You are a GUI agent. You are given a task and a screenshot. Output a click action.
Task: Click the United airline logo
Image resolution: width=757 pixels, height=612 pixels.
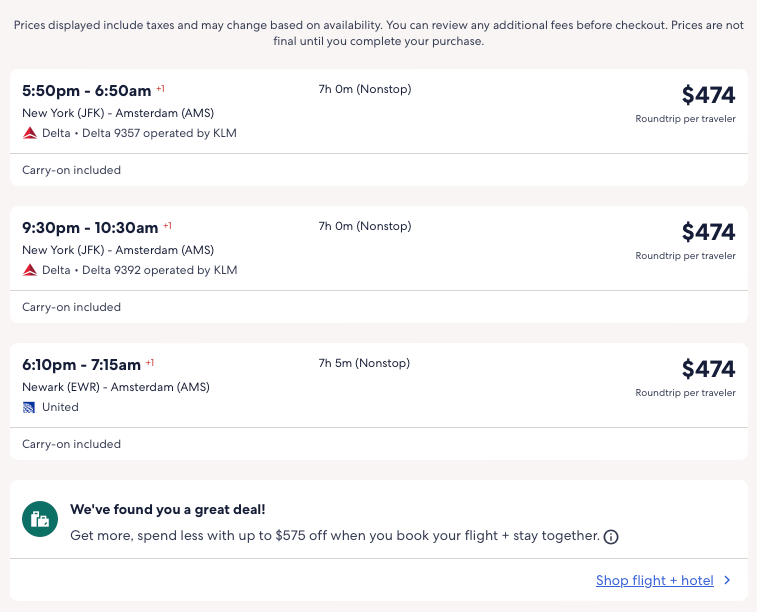coord(30,407)
